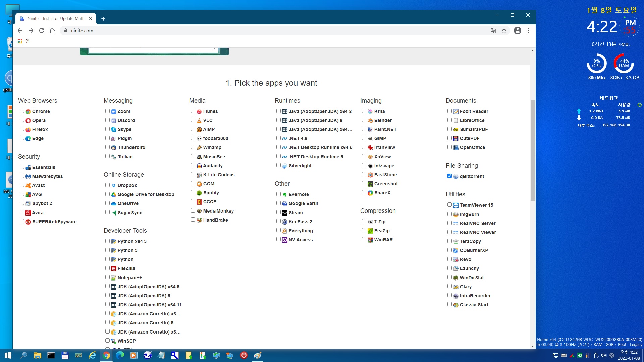Check the Audacity checkbox
Image resolution: width=644 pixels, height=362 pixels.
coord(193,165)
